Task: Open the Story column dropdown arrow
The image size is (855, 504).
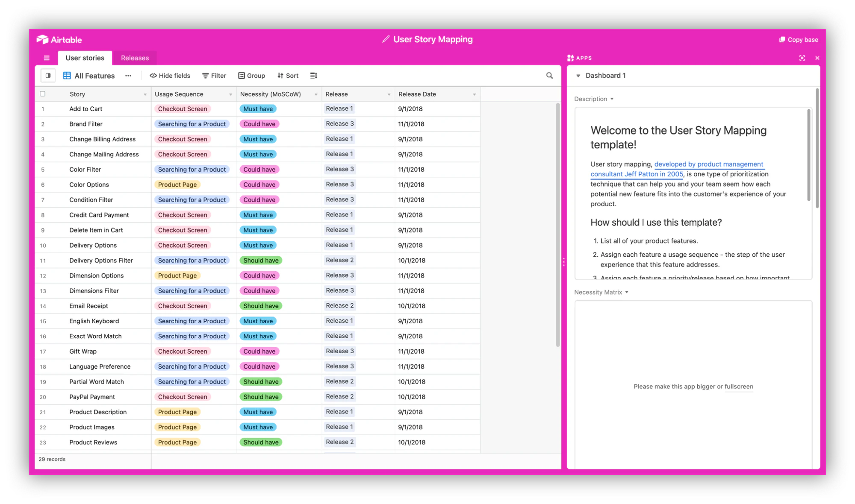Action: 145,94
